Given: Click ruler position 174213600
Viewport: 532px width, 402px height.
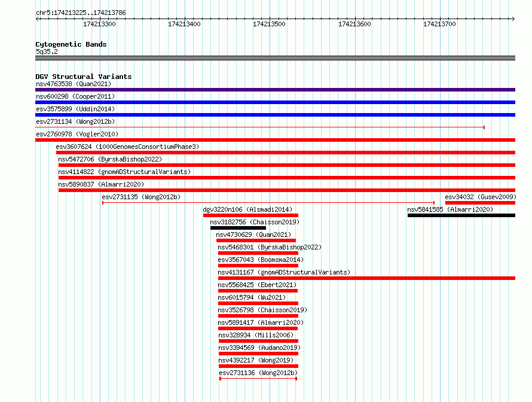Looking at the screenshot, I should 354,24.
